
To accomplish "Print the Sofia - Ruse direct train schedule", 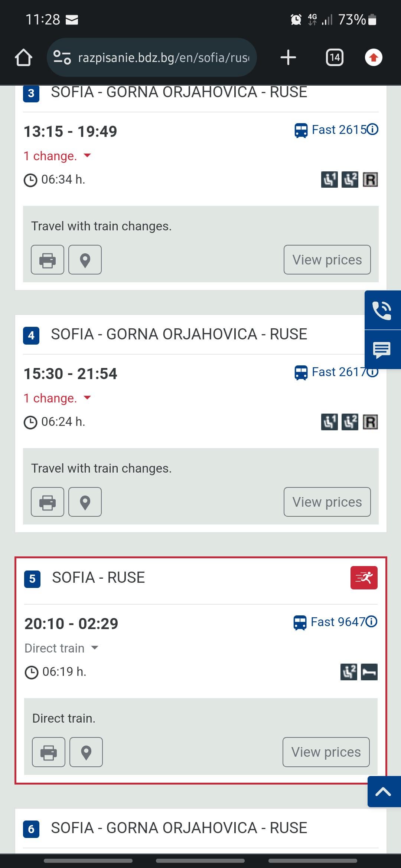I will click(49, 752).
